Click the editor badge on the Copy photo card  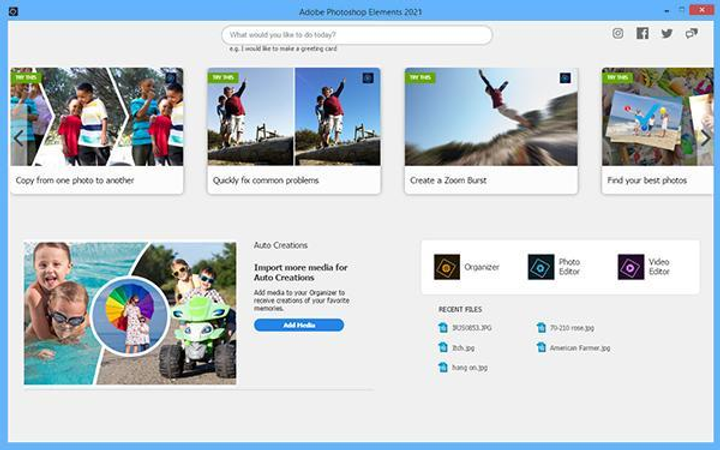click(171, 78)
